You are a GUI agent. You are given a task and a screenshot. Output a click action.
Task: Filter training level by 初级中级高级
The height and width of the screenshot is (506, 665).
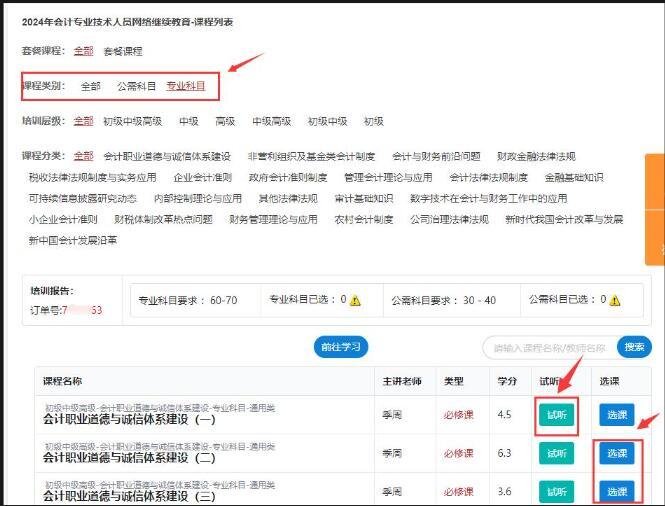pyautogui.click(x=132, y=121)
